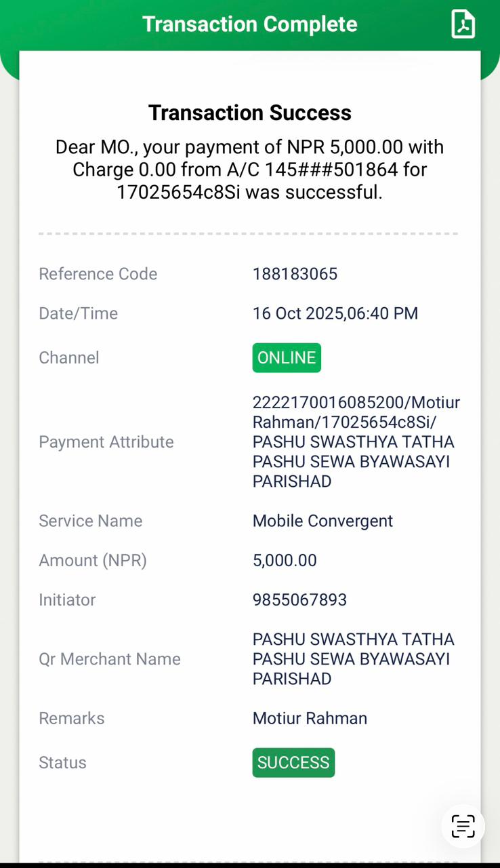The height and width of the screenshot is (868, 500).
Task: Tap the floating scan receipt icon
Action: [463, 827]
